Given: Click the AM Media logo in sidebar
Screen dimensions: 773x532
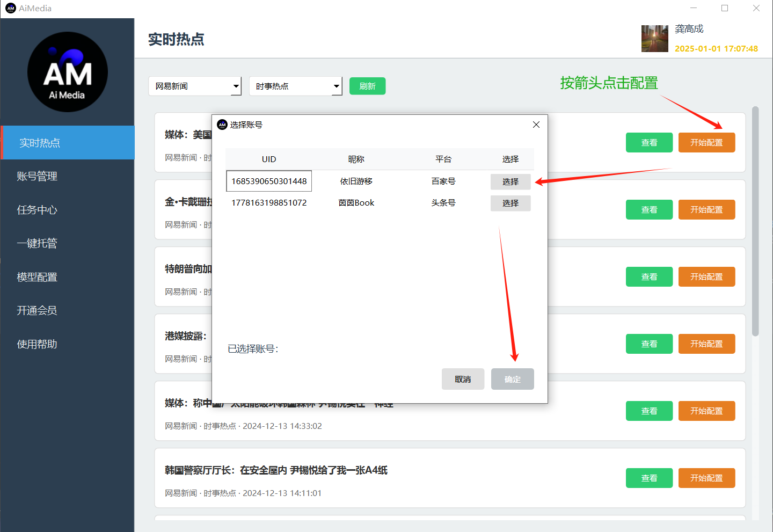Looking at the screenshot, I should click(68, 72).
